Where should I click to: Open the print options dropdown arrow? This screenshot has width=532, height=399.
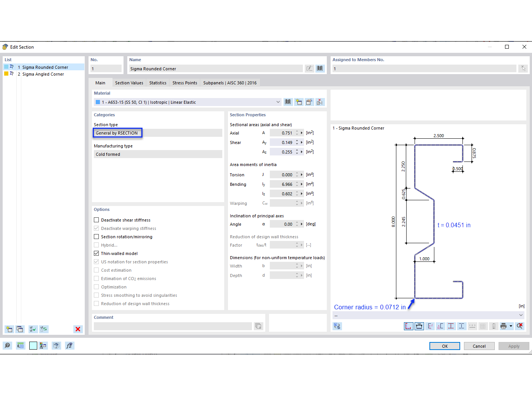(x=511, y=326)
